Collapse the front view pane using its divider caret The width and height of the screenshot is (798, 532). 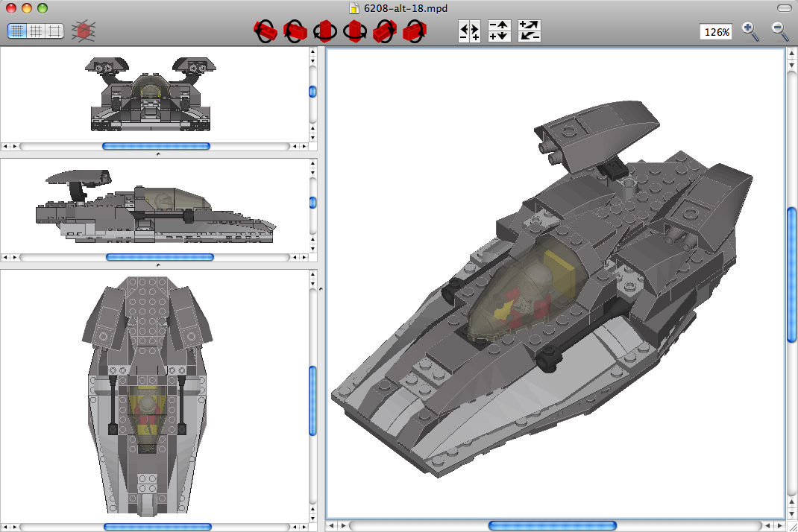[x=158, y=154]
